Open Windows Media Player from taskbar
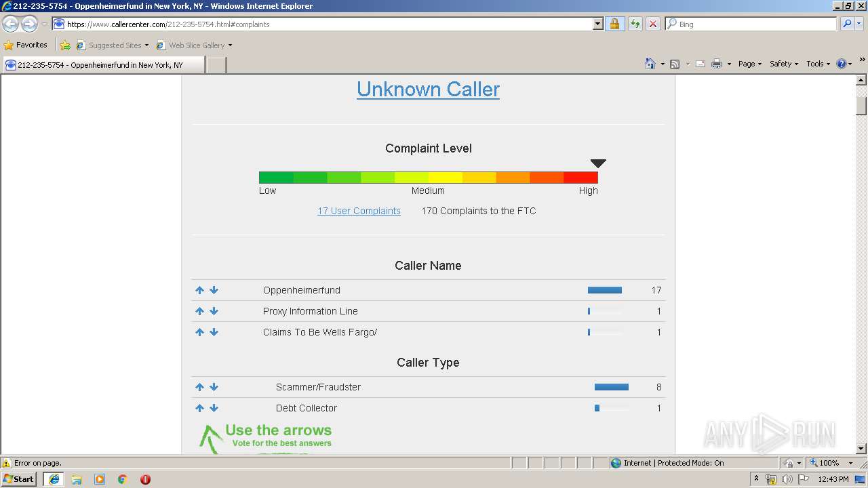This screenshot has height=488, width=868. (100, 479)
